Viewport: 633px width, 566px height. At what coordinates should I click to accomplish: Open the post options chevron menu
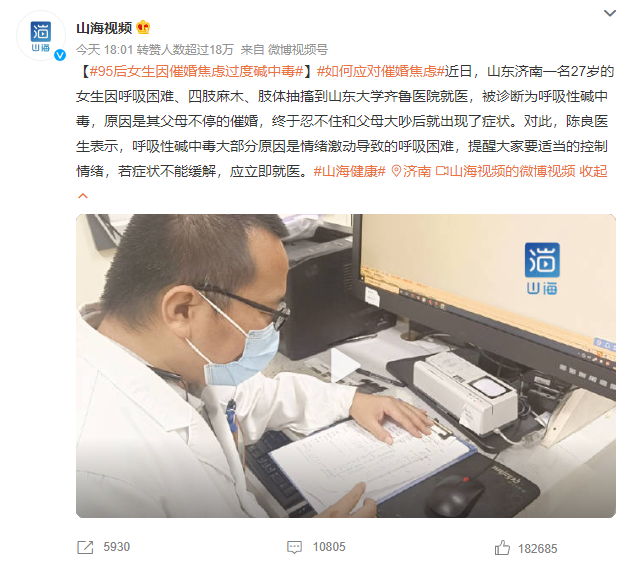click(x=610, y=13)
